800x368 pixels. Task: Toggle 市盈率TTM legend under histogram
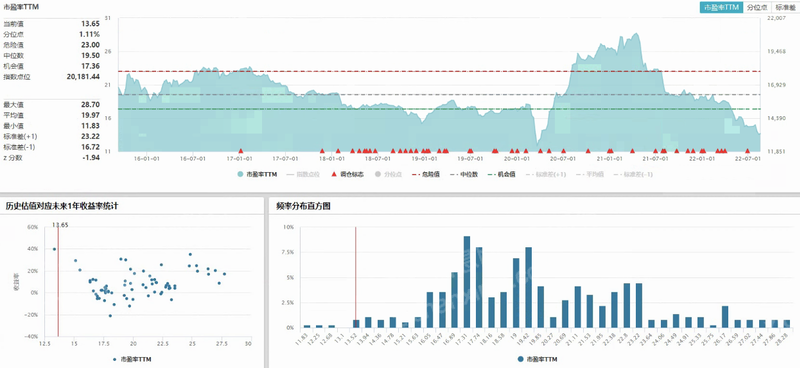(537, 359)
